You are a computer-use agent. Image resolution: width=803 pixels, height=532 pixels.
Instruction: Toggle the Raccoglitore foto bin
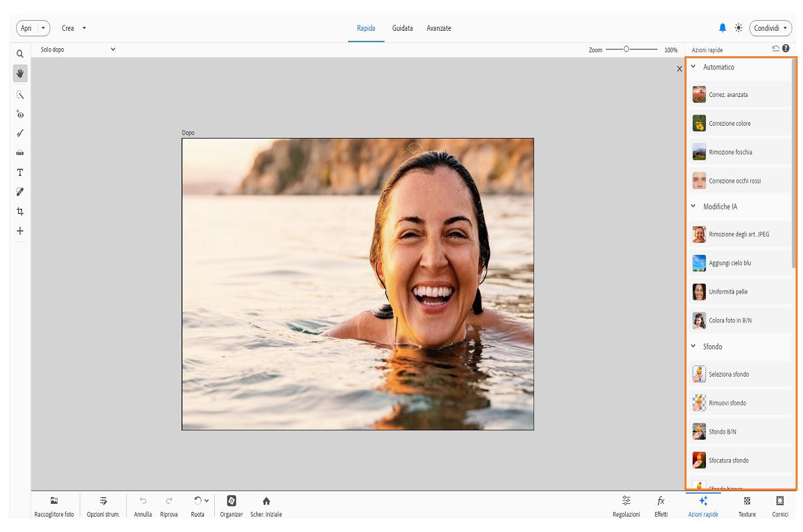coord(54,501)
